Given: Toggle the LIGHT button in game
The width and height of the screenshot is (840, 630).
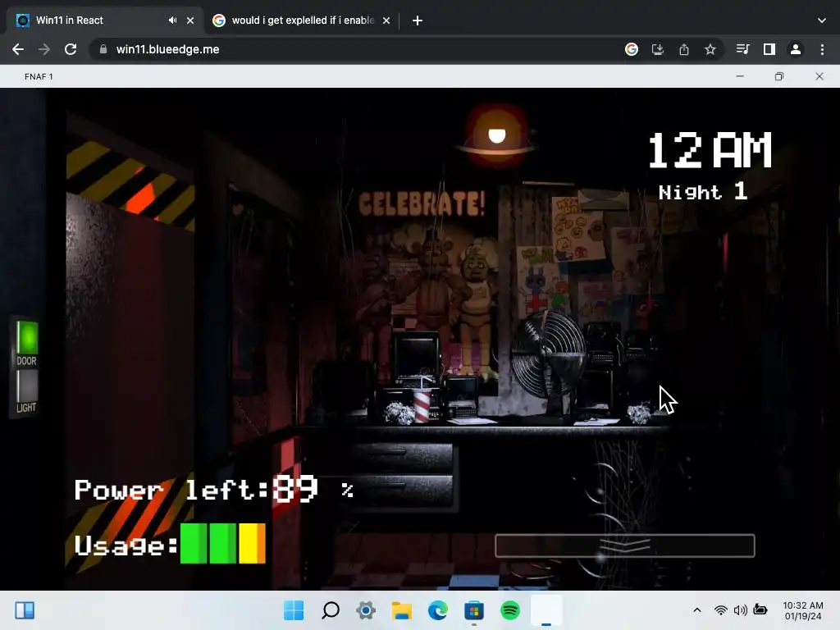Looking at the screenshot, I should (27, 386).
